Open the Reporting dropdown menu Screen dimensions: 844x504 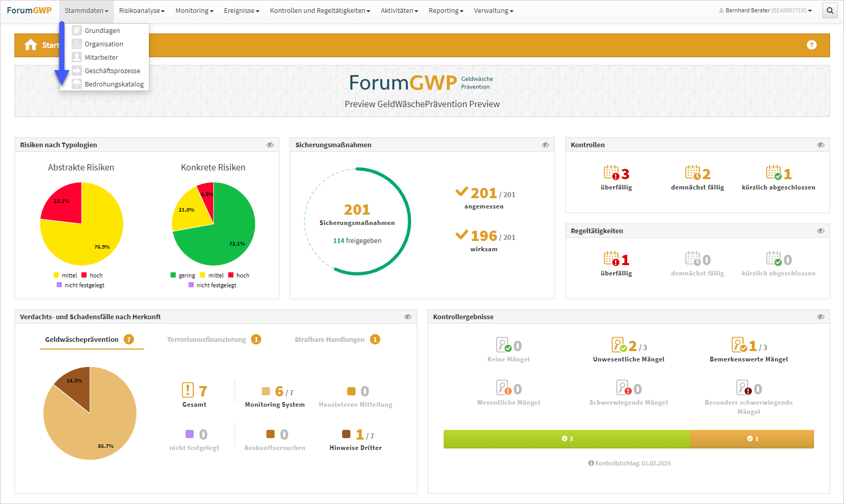[446, 11]
